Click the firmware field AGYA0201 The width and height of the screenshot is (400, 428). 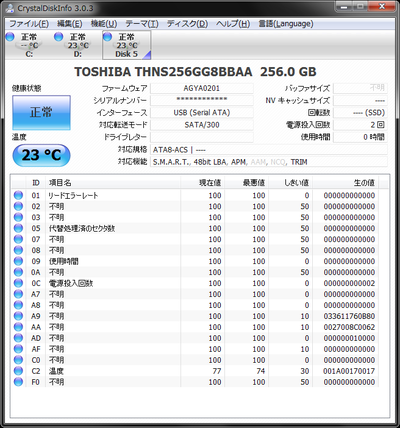[x=202, y=88]
